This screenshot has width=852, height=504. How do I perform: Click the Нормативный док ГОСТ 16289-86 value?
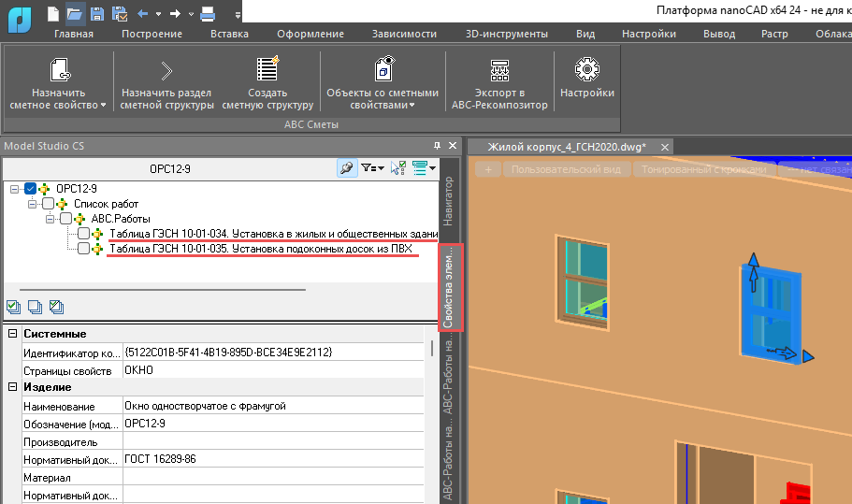pos(273,459)
